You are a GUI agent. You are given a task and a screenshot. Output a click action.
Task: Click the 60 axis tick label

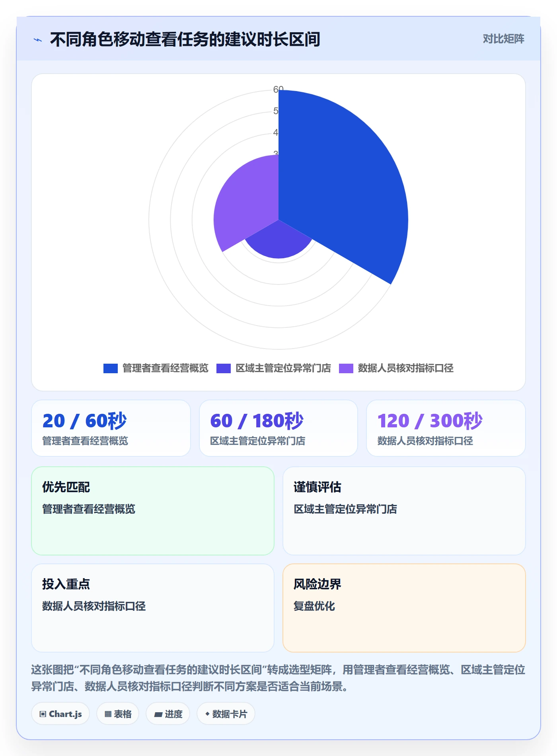point(278,89)
